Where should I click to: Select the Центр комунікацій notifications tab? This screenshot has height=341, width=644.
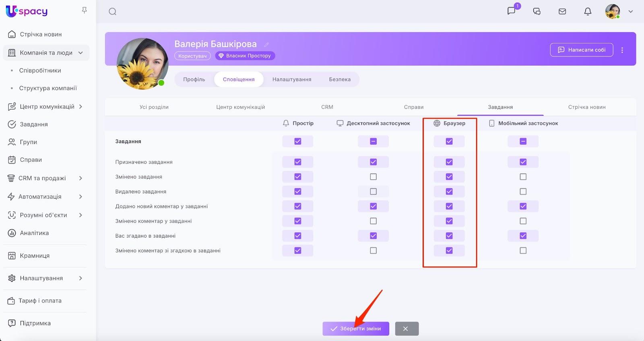(x=241, y=107)
